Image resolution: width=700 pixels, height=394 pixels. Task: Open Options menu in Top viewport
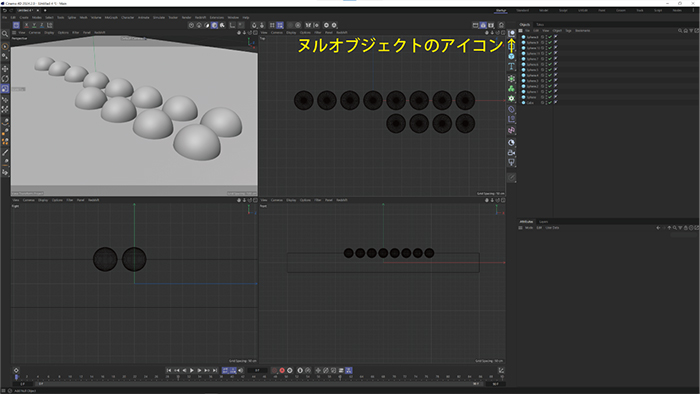pyautogui.click(x=305, y=33)
